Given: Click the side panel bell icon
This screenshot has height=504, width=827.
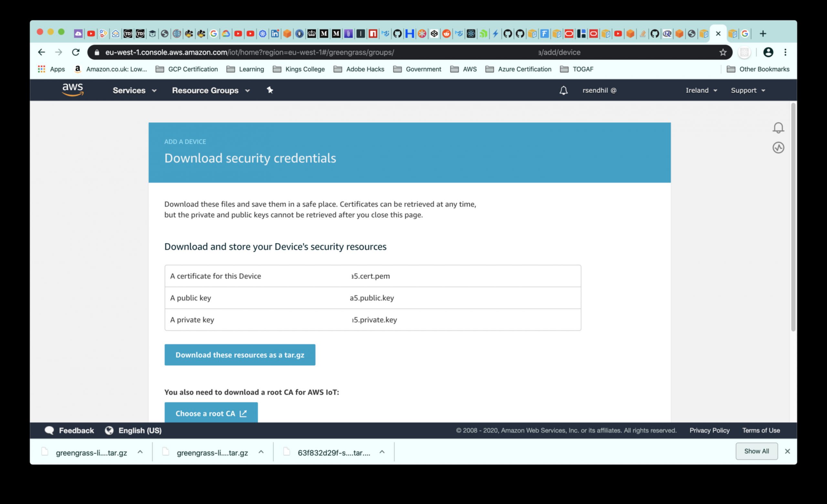Looking at the screenshot, I should [x=778, y=128].
